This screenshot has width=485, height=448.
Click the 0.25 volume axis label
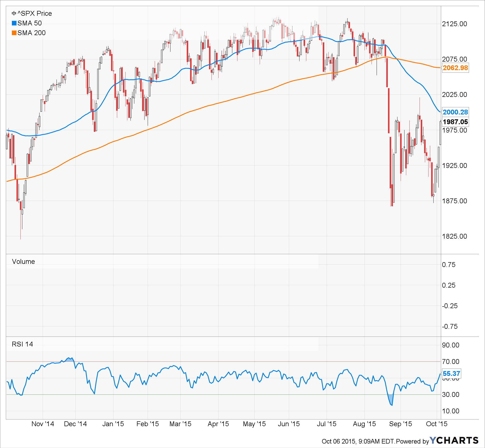449,285
